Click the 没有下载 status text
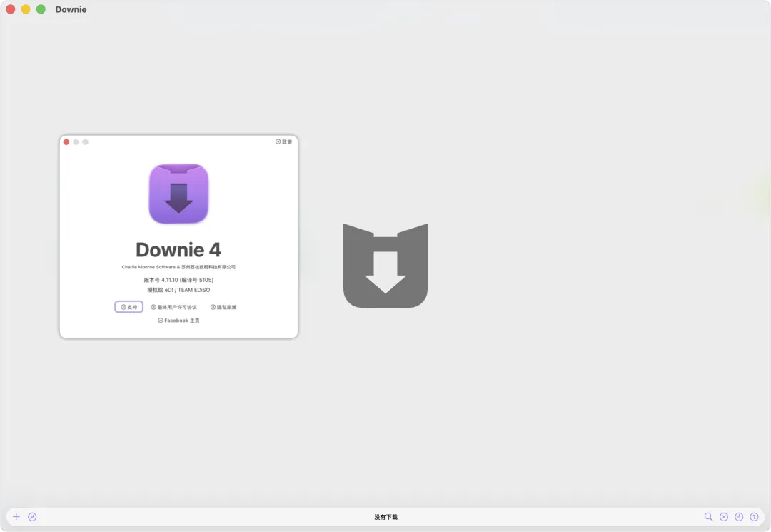This screenshot has width=771, height=532. (x=386, y=517)
